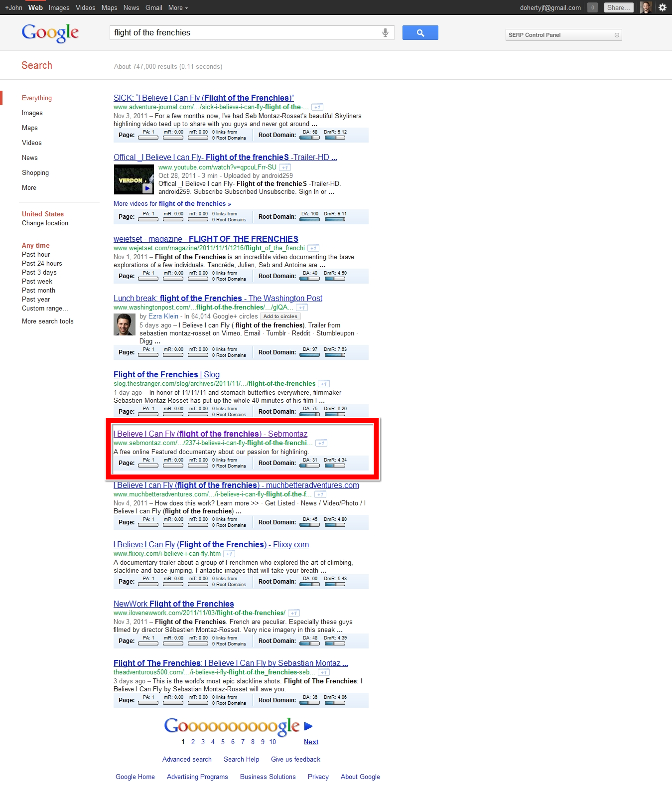Select Images filter in sidebar
Screen dimensions: 672x790
tap(32, 113)
